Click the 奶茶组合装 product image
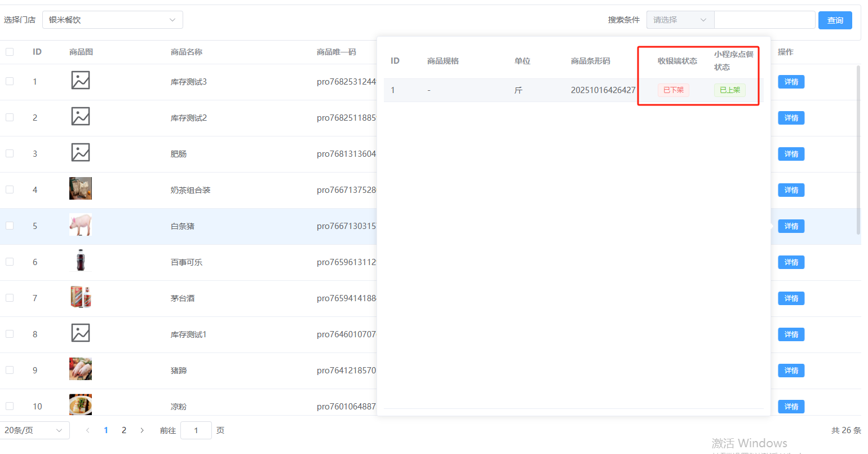Screen dimensions: 868x454 coord(81,189)
